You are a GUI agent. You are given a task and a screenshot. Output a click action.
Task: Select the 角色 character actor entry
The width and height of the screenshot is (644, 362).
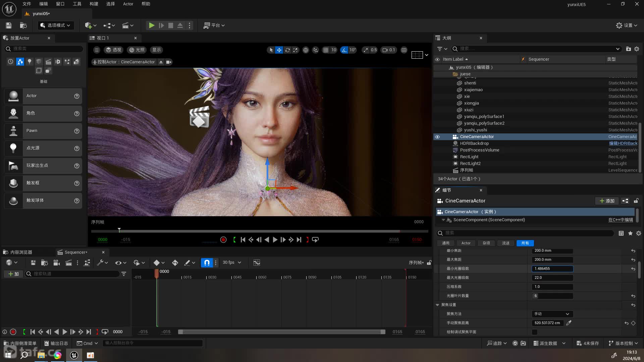[x=43, y=113]
